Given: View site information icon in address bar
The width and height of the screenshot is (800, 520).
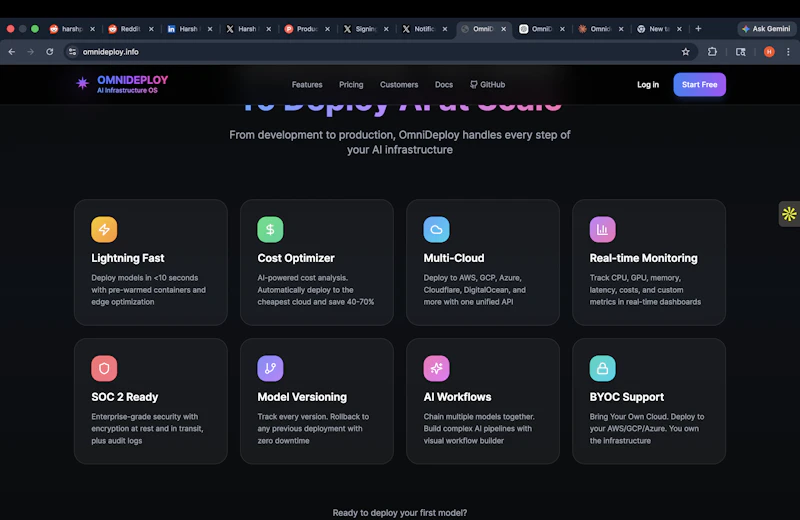Looking at the screenshot, I should tap(72, 52).
